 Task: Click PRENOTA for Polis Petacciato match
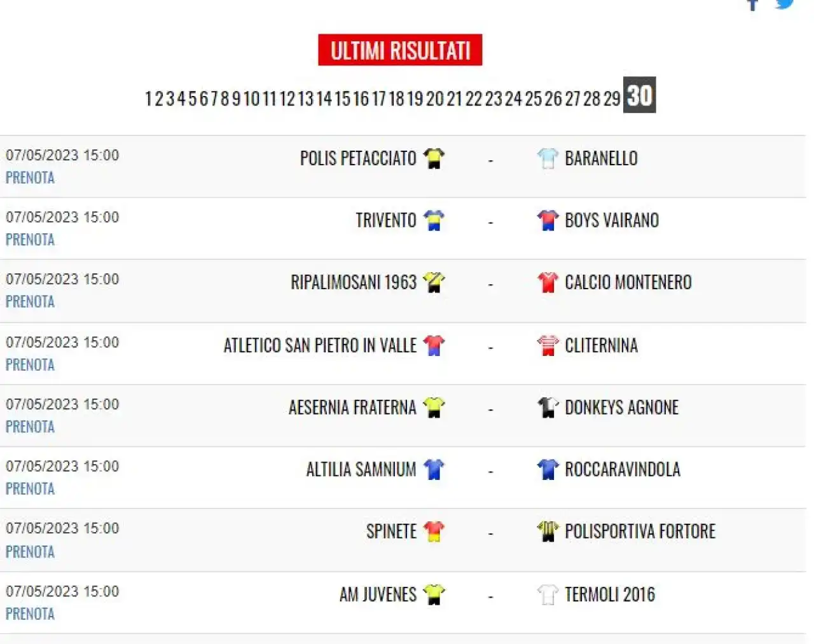tap(30, 177)
